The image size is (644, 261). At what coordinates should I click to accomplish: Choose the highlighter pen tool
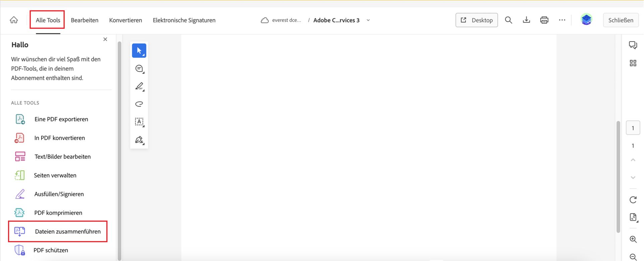pyautogui.click(x=139, y=86)
